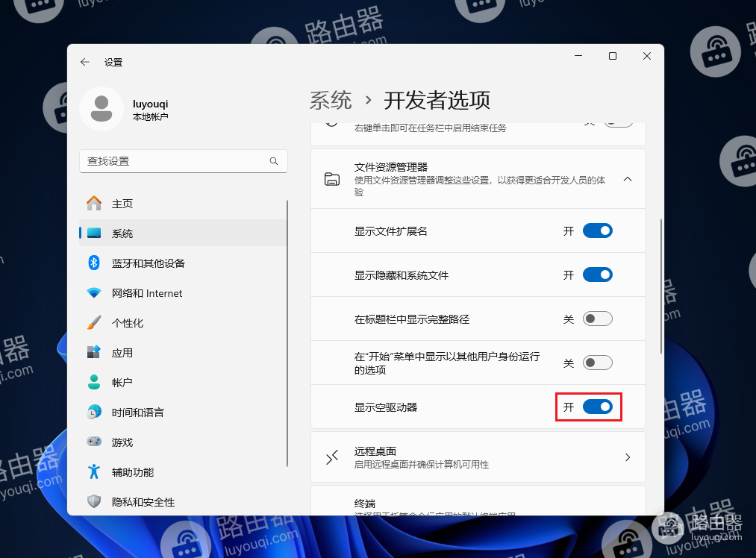Click the Wi-Fi network icon
The height and width of the screenshot is (558, 756).
tap(94, 293)
